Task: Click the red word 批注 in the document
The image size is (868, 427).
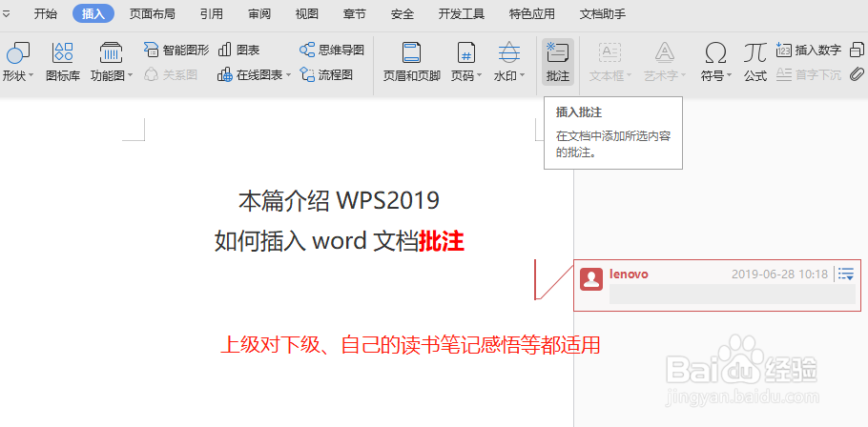Action: coord(442,242)
